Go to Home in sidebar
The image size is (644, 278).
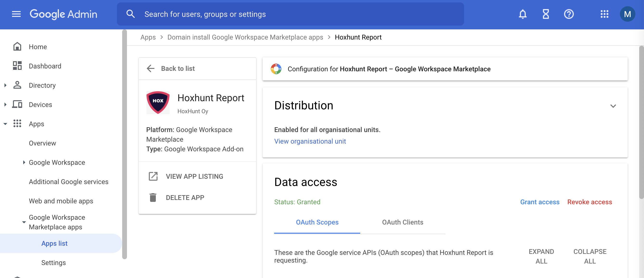tap(38, 46)
